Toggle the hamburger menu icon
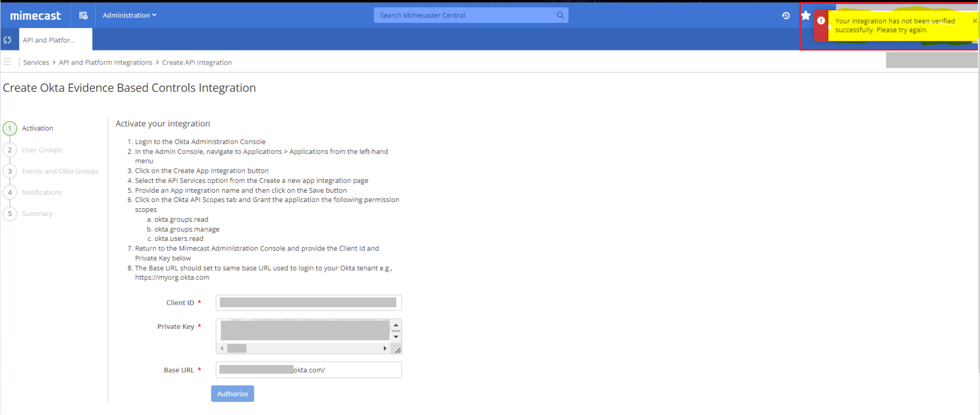Image resolution: width=980 pixels, height=415 pixels. (7, 62)
